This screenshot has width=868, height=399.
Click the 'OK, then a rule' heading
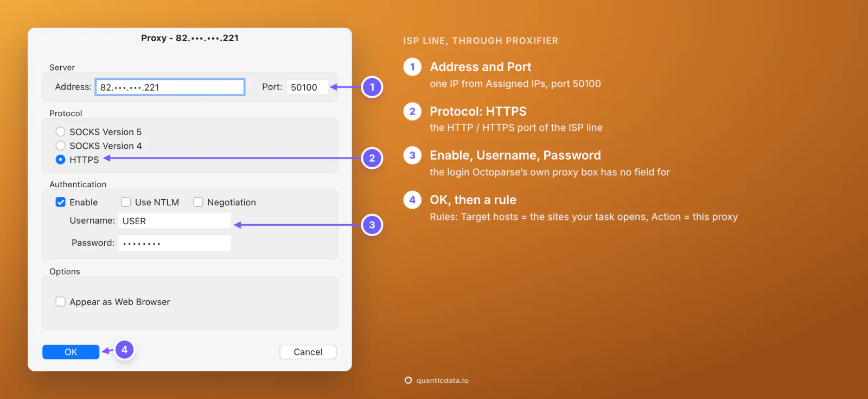point(473,200)
